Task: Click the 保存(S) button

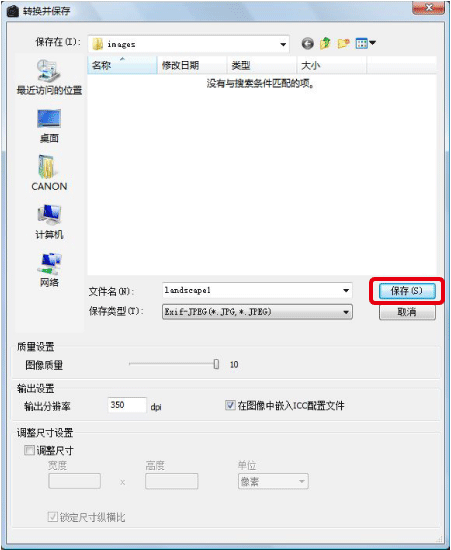Action: click(x=407, y=291)
